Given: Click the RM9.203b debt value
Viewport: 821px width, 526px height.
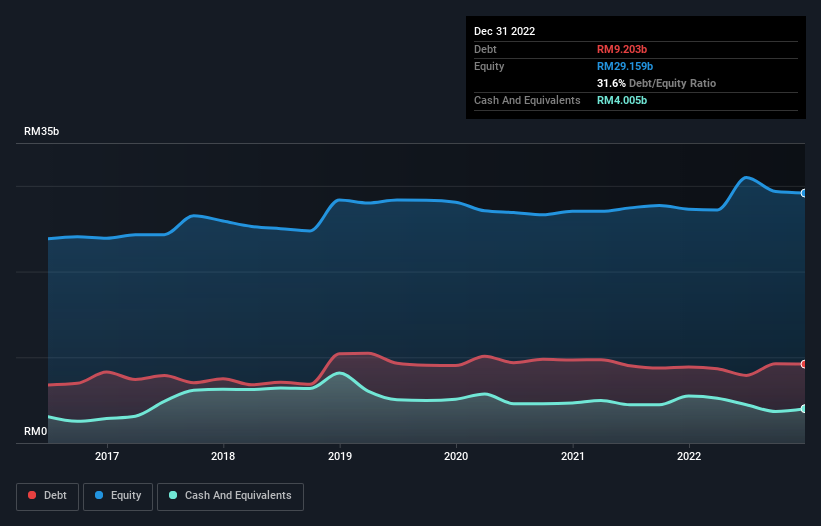Looking at the screenshot, I should pyautogui.click(x=622, y=49).
